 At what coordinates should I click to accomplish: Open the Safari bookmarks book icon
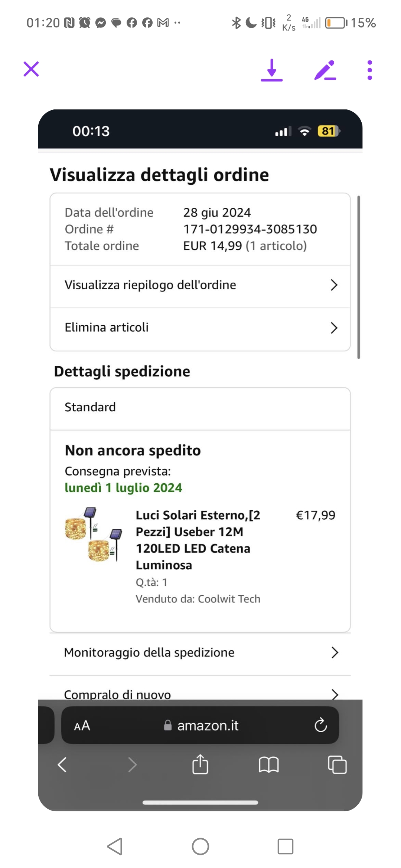point(268,765)
